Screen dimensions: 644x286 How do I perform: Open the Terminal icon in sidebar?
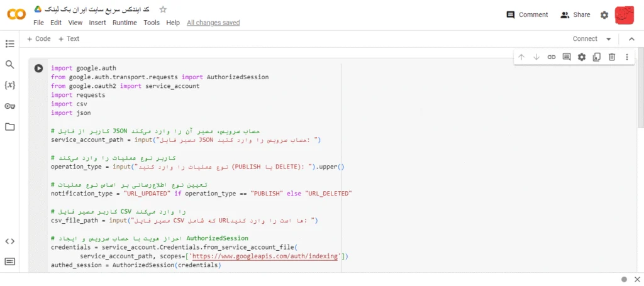pos(10,261)
